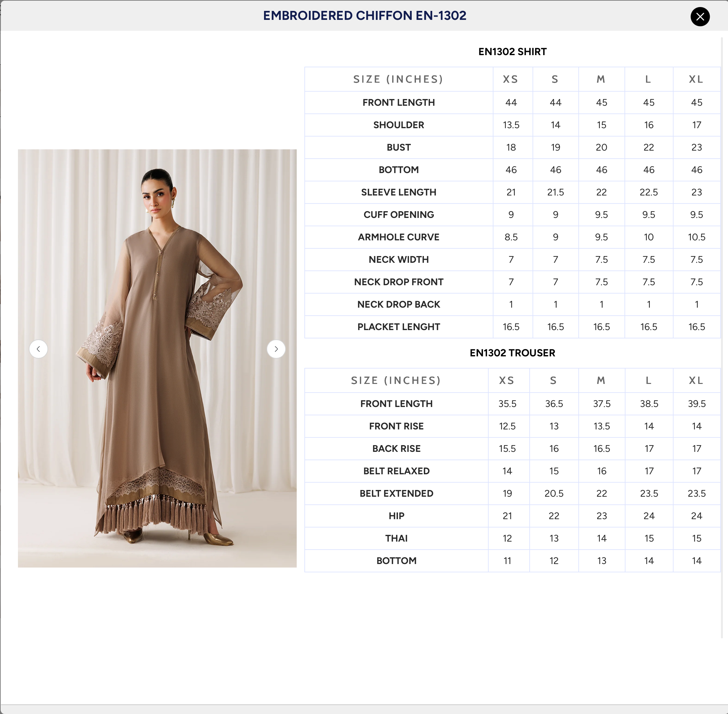Click the size chart vertical scrollbar
This screenshot has height=714, width=728.
tap(722, 337)
